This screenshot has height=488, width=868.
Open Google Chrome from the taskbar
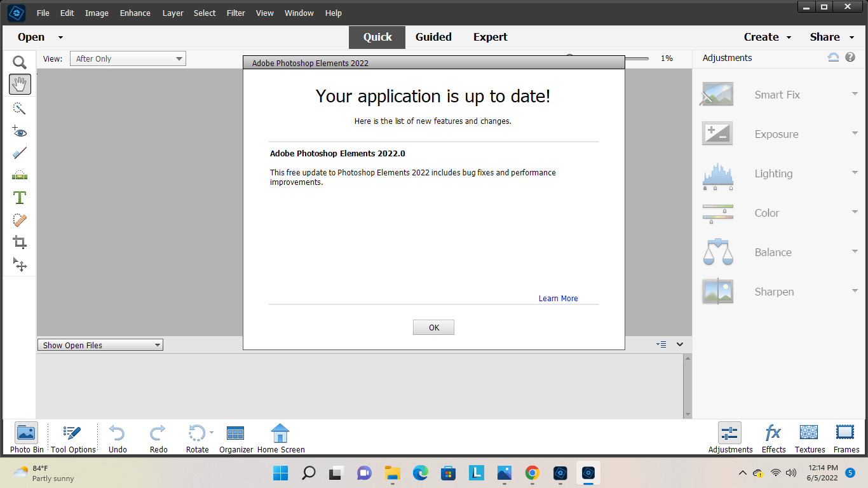(532, 473)
